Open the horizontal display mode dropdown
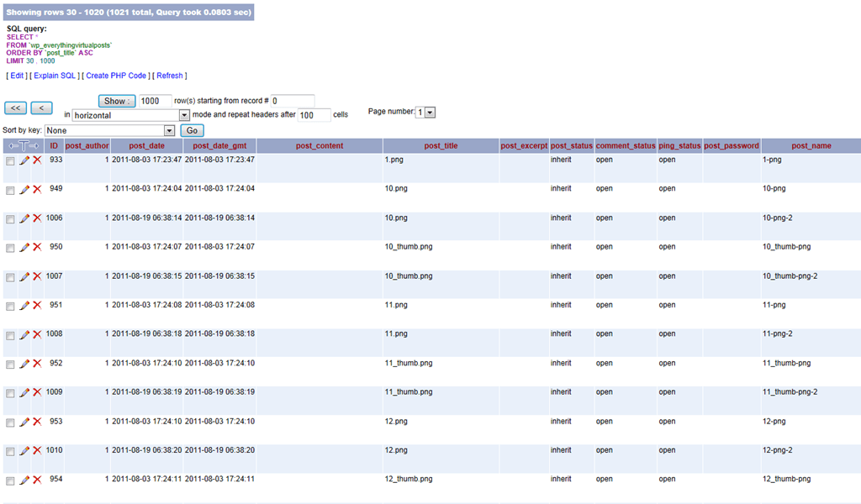Viewport: 861px width, 504px height. click(x=130, y=115)
